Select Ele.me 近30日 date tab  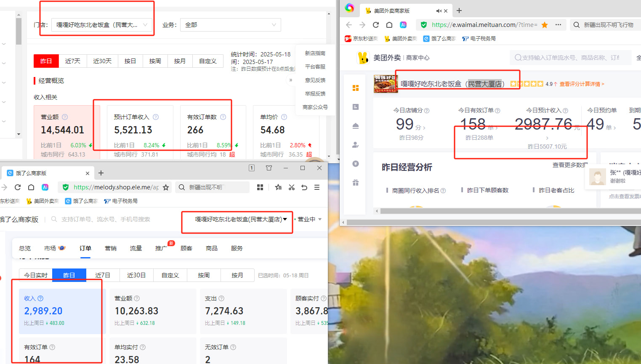click(136, 275)
